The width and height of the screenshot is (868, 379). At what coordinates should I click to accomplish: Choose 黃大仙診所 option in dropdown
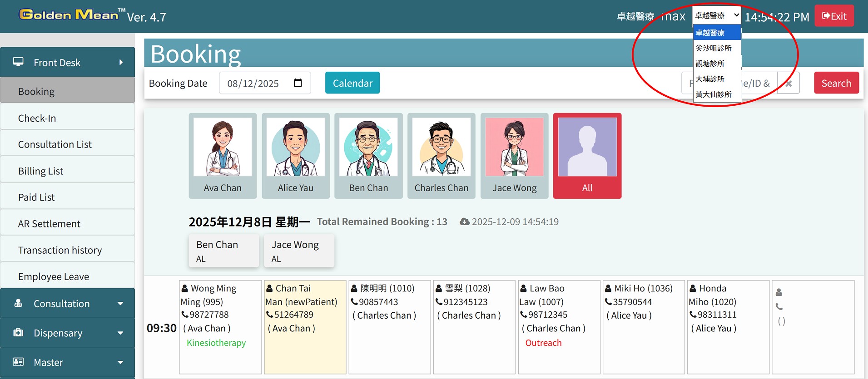(x=714, y=94)
